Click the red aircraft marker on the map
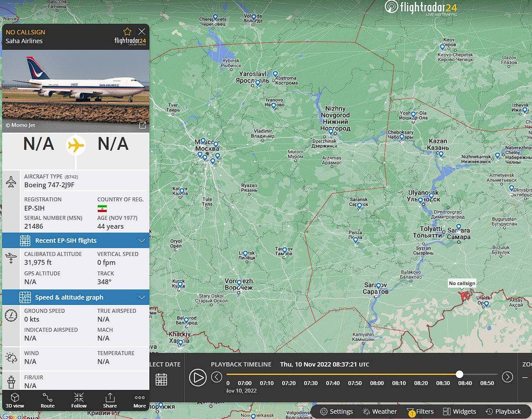Screen dimensions: 532x419 pos(465,294)
